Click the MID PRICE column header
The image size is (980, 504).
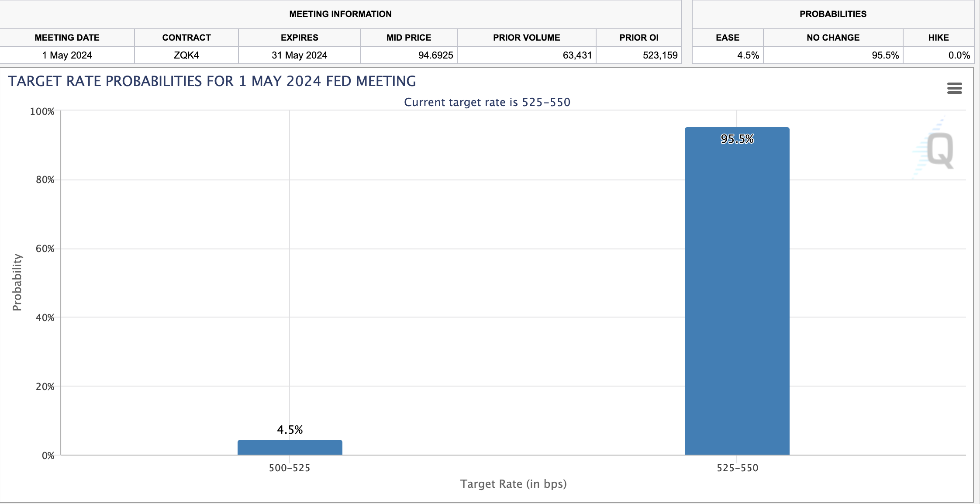[x=408, y=38]
